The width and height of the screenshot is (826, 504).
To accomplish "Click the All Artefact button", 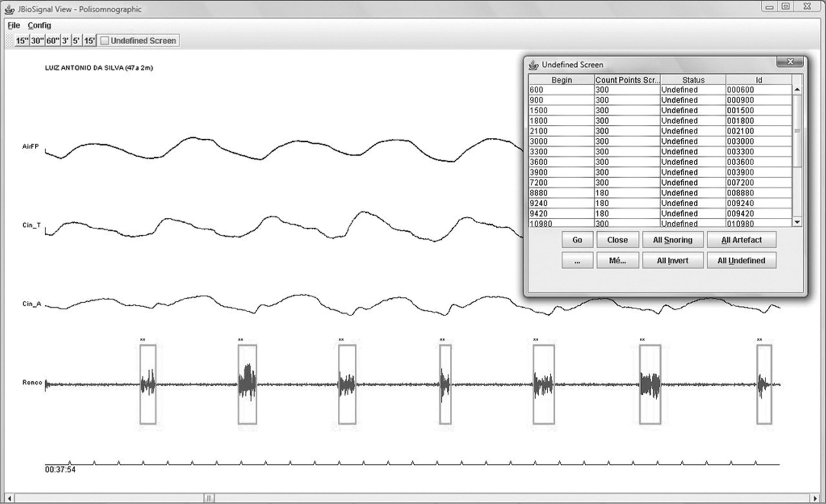I will [x=741, y=240].
